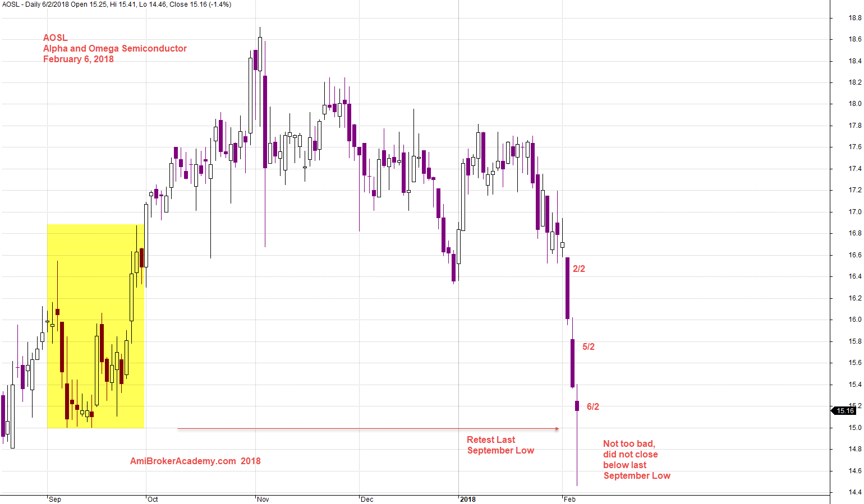Click the 15.0 price axis value

point(855,428)
